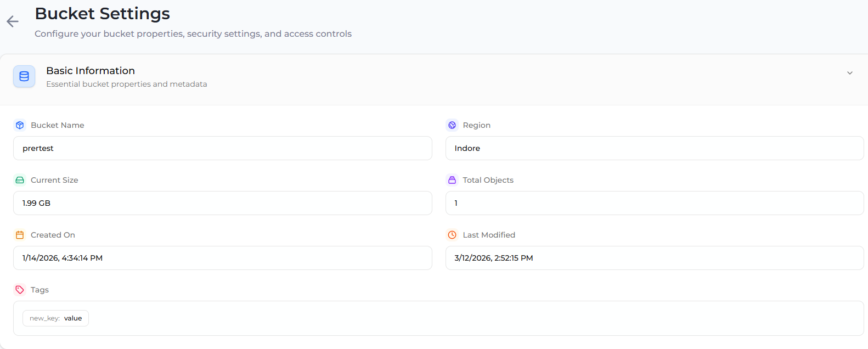Click the Bucket Name cube icon
868x349 pixels.
(20, 125)
